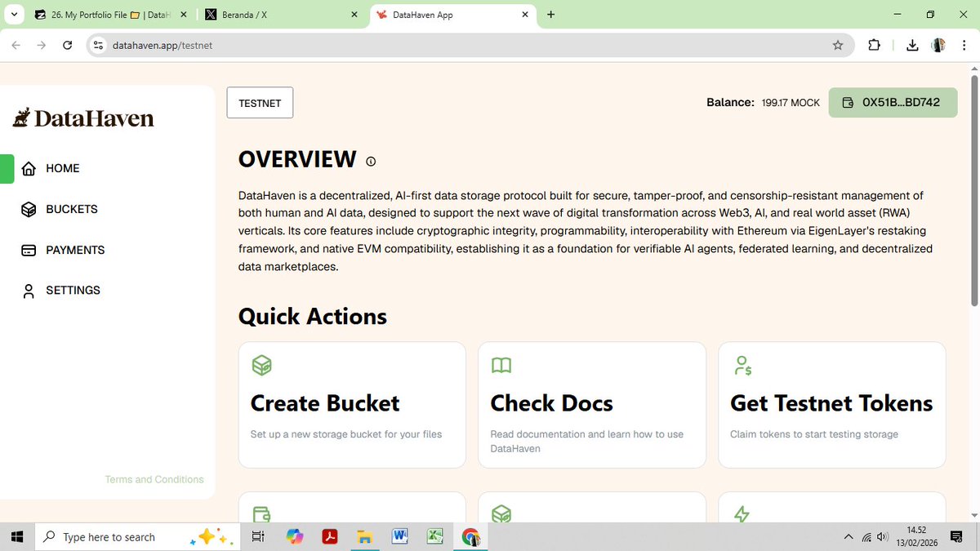Open Adobe Acrobat from the taskbar
Screen dimensions: 980x551
pos(330,536)
